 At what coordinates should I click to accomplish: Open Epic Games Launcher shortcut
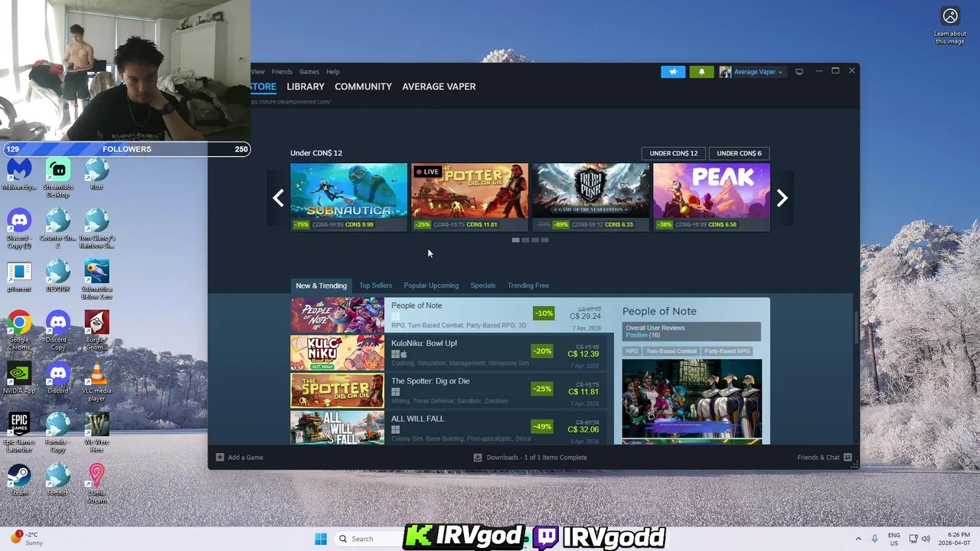tap(19, 433)
